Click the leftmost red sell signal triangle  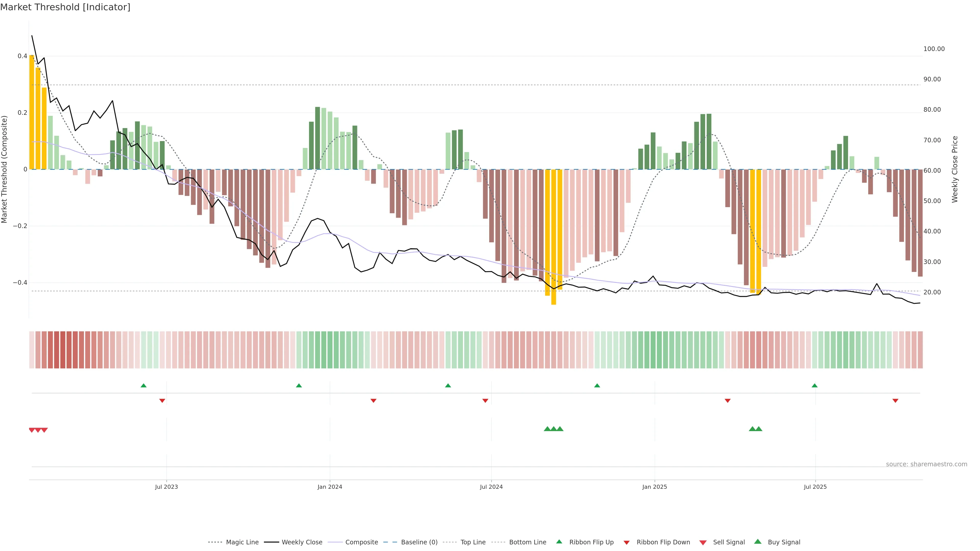tap(32, 430)
